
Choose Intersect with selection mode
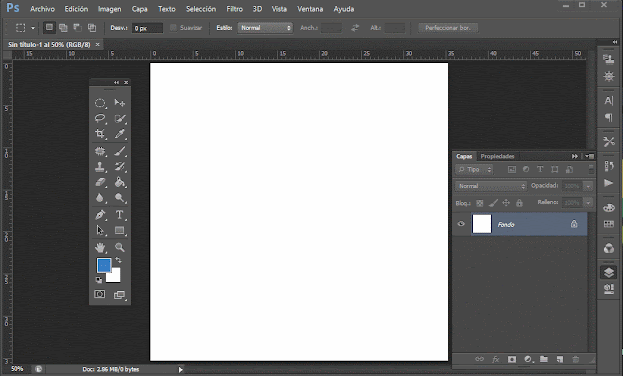click(92, 27)
